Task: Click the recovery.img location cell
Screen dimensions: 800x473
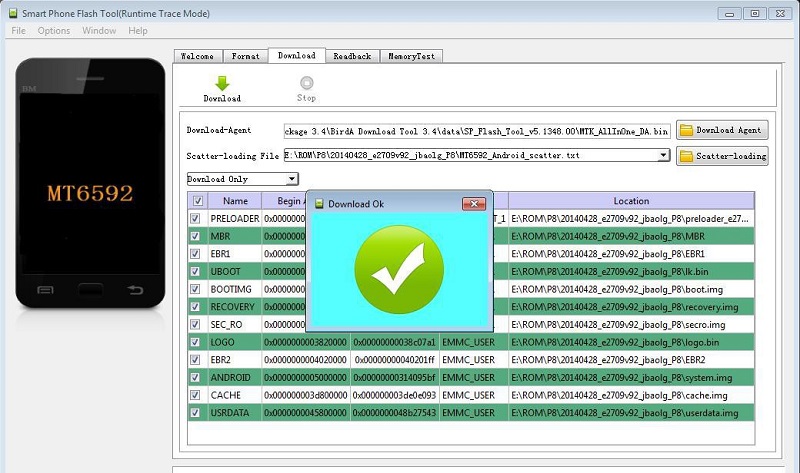Action: [631, 307]
